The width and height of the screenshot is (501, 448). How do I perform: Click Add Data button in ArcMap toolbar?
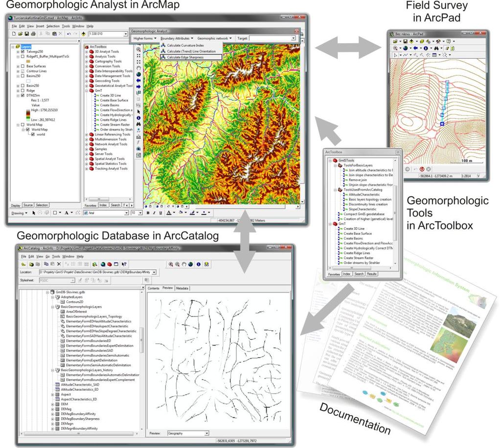(x=83, y=34)
